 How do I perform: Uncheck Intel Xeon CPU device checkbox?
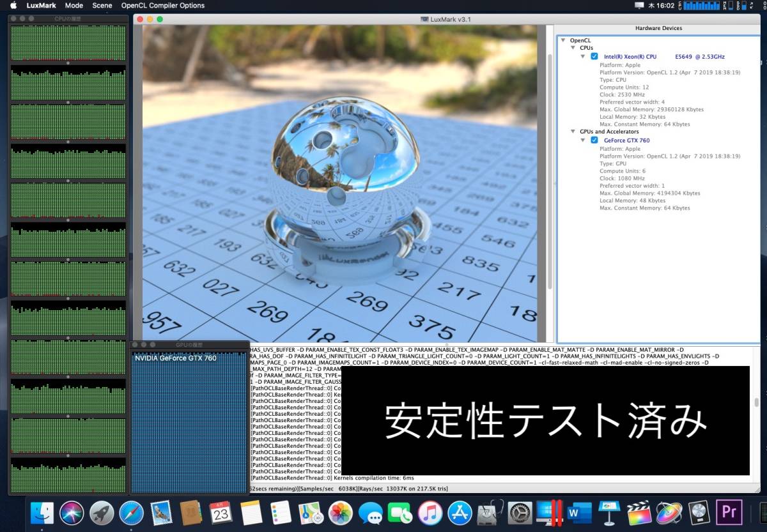click(x=594, y=57)
